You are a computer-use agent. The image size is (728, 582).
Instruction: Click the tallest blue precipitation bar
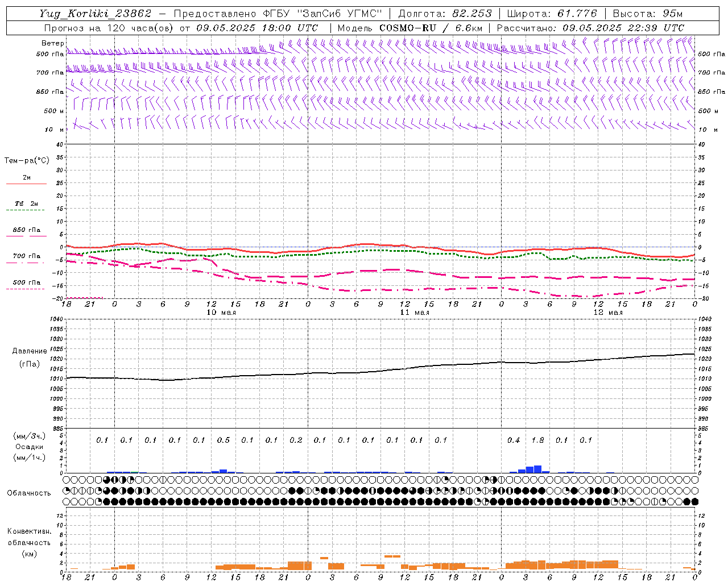click(537, 469)
